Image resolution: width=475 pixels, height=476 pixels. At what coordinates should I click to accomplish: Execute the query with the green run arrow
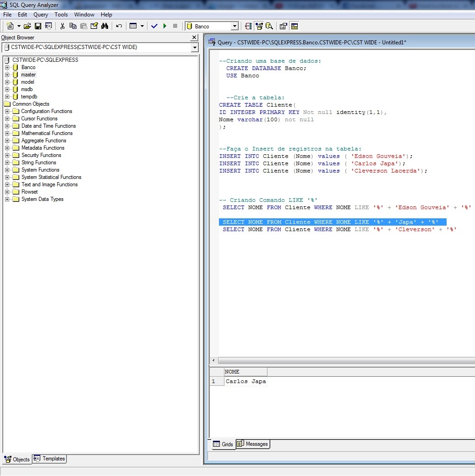pos(165,26)
